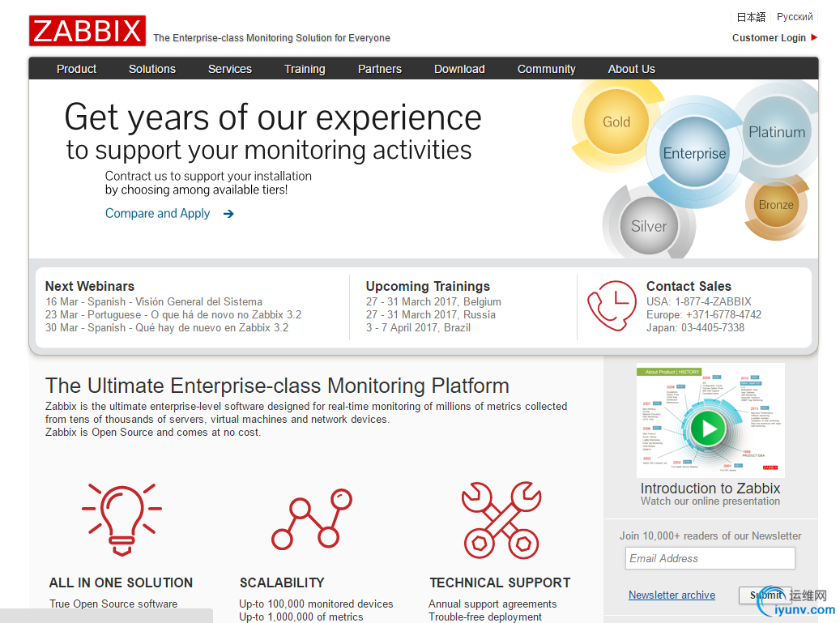Click the USA sales phone number

coord(698,301)
